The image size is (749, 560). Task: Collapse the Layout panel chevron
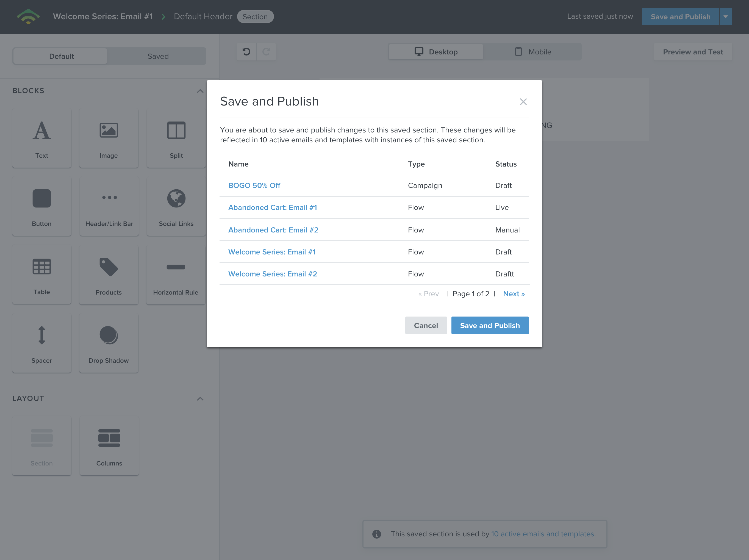coord(200,398)
